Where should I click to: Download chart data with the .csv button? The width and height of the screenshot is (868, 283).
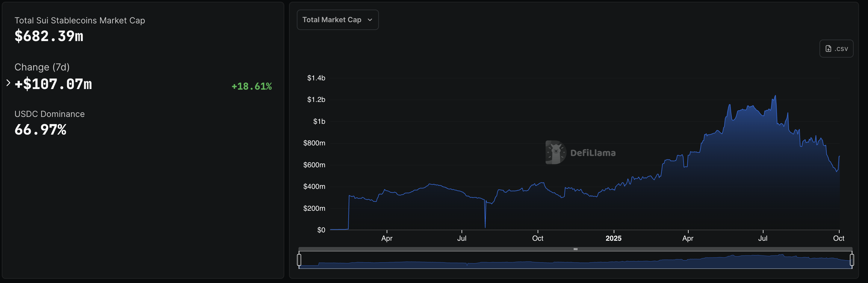[x=836, y=49]
